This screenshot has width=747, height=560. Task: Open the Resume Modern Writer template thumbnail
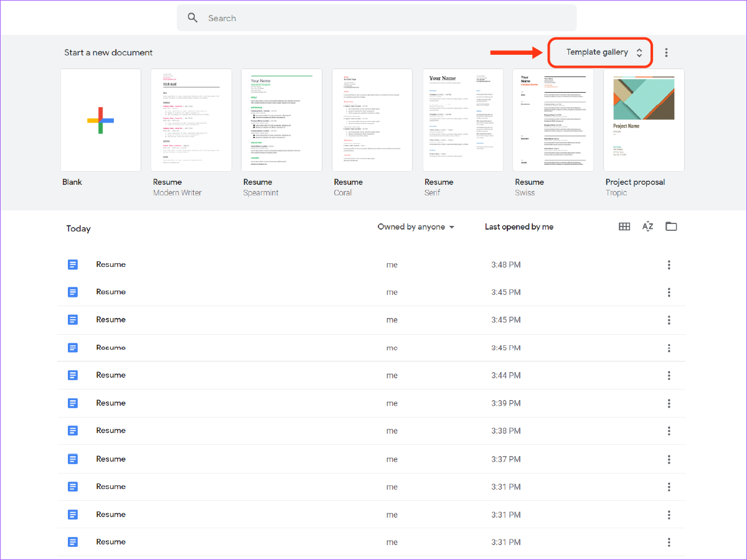click(191, 120)
